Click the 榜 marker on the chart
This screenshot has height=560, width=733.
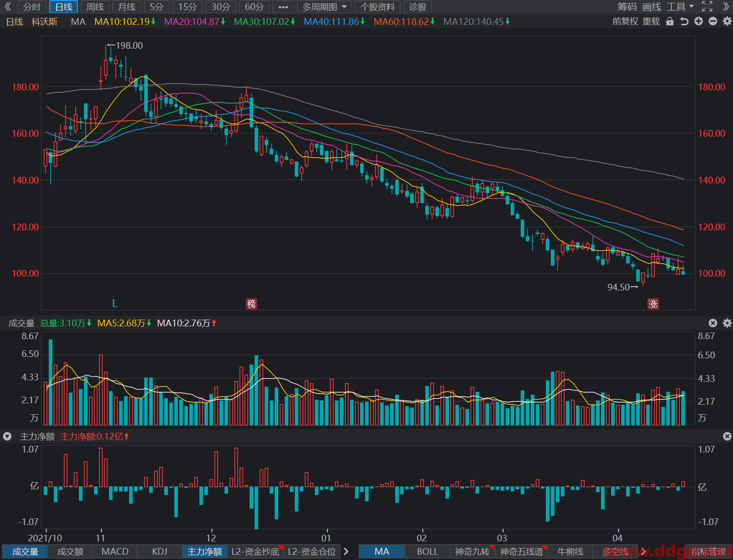click(x=252, y=303)
